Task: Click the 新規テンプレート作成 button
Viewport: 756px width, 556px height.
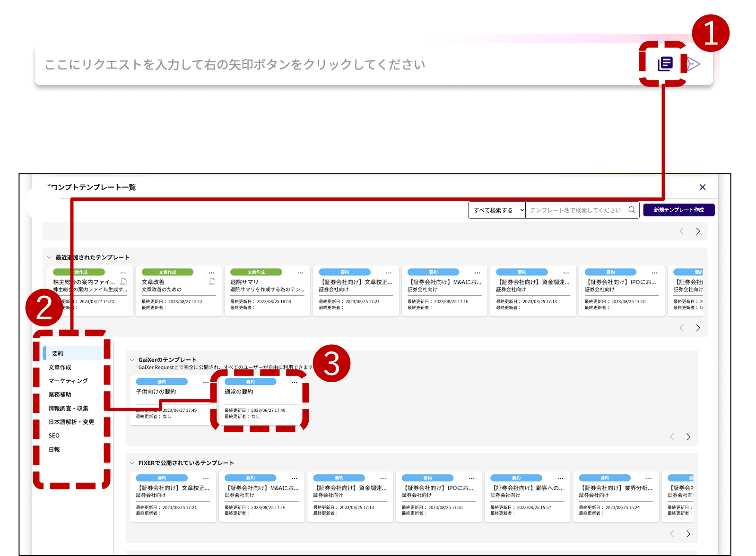Action: pos(678,210)
